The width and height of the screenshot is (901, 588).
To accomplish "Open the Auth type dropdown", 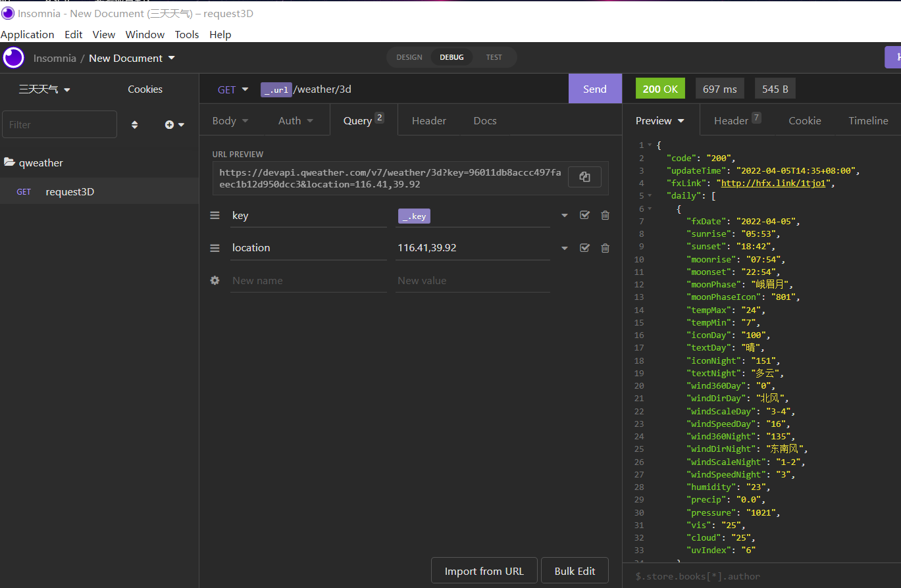I will [296, 120].
